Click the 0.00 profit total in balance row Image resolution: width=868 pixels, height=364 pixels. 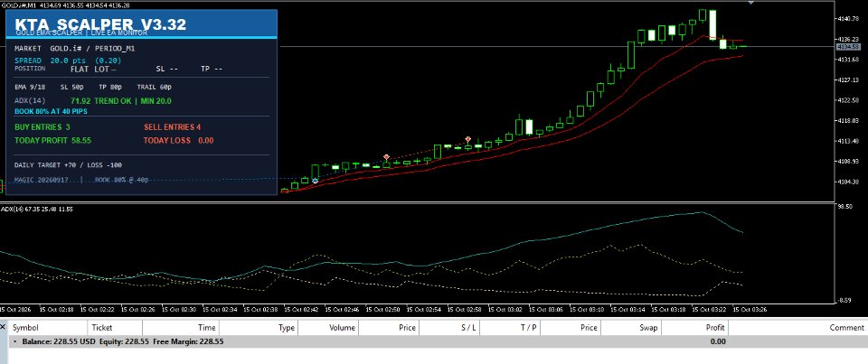(x=717, y=341)
